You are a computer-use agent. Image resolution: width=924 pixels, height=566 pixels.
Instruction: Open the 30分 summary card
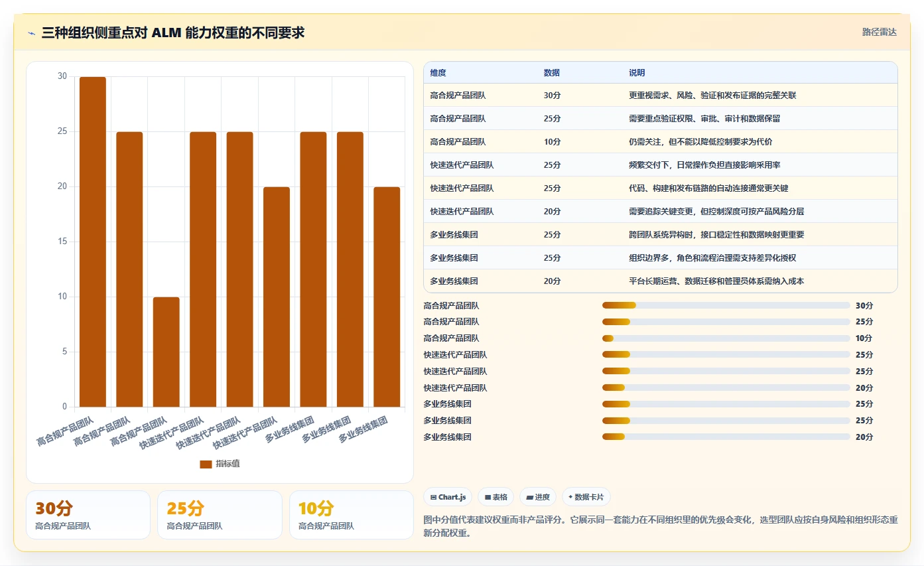point(88,515)
